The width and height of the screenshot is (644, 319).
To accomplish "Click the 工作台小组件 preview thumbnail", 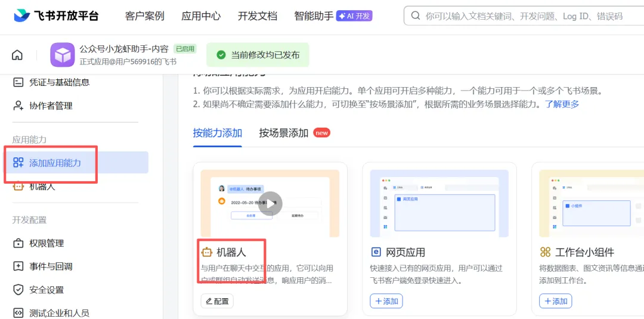I will 592,203.
